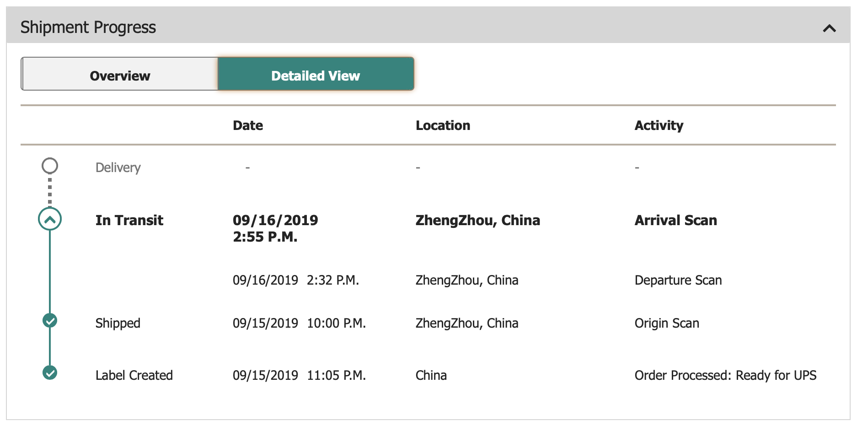Click the Location column header

[x=443, y=125]
